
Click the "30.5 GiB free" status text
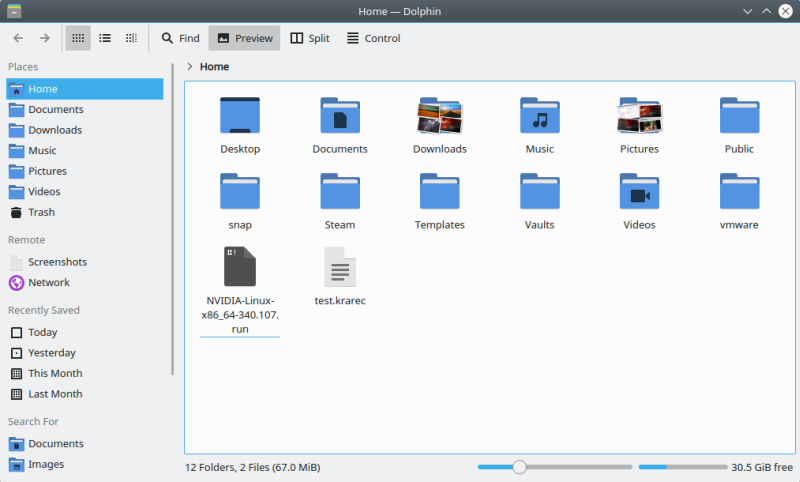pyautogui.click(x=762, y=467)
